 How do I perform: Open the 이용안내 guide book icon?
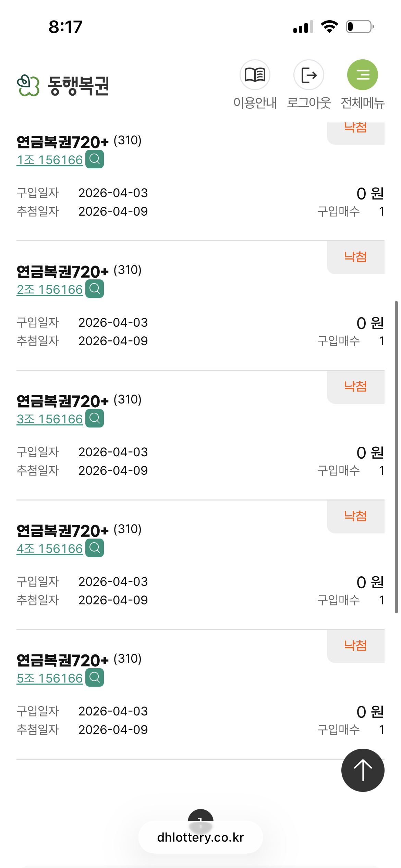pyautogui.click(x=255, y=75)
